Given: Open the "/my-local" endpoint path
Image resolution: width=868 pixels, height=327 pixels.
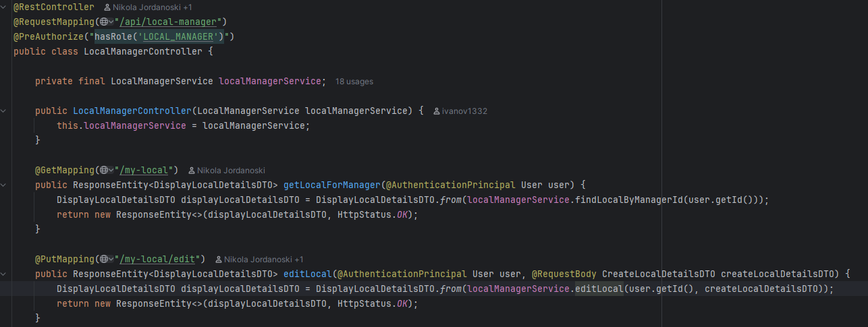Looking at the screenshot, I should [144, 170].
